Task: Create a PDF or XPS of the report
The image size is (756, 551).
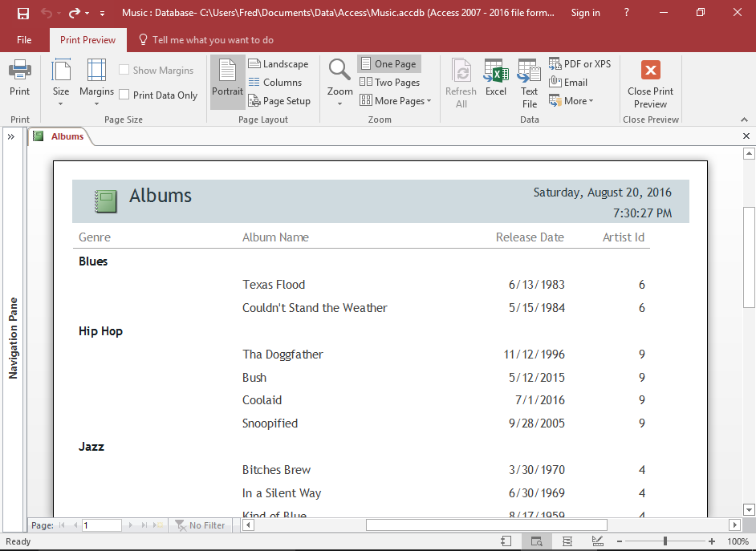Action: (x=580, y=63)
